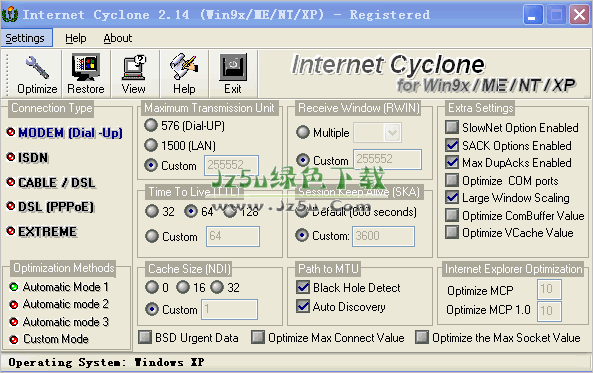Select the Custom Cache Size option
The width and height of the screenshot is (593, 373).
(x=152, y=309)
